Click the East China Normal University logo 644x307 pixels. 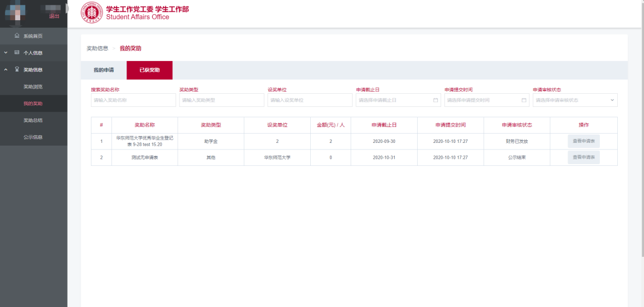(92, 13)
